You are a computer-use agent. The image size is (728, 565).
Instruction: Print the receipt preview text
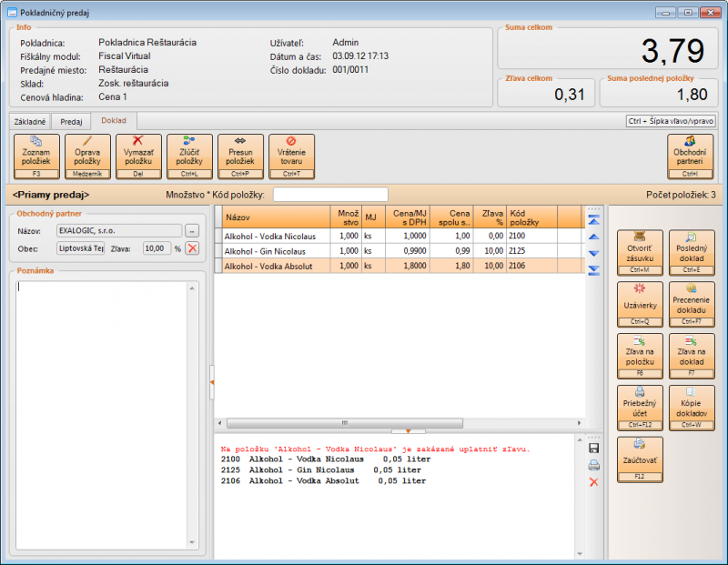[594, 465]
